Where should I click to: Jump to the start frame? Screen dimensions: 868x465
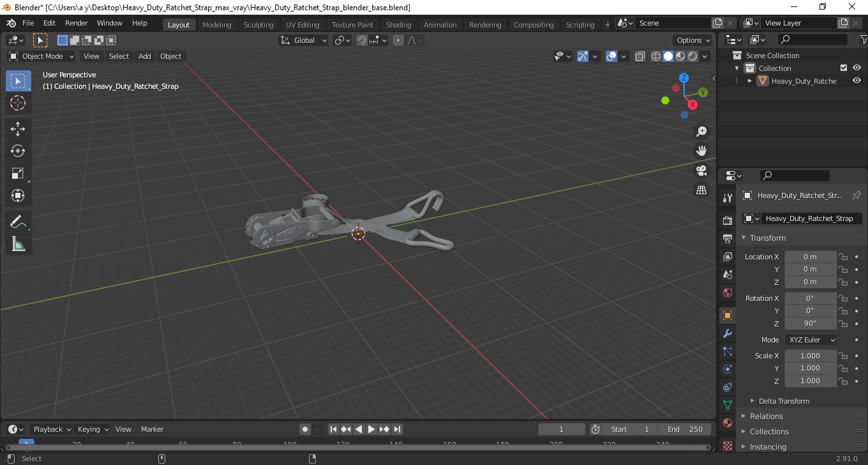[x=333, y=429]
